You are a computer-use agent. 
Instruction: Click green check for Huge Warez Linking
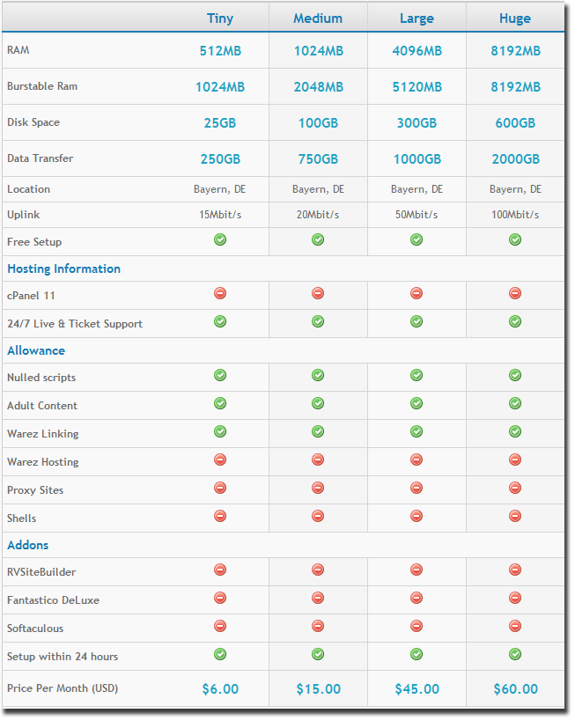click(x=515, y=432)
